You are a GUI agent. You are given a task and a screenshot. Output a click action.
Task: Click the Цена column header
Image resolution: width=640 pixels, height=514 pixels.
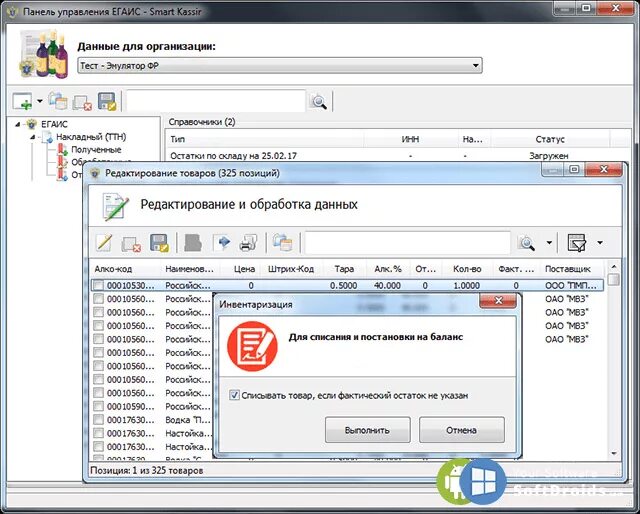(244, 269)
